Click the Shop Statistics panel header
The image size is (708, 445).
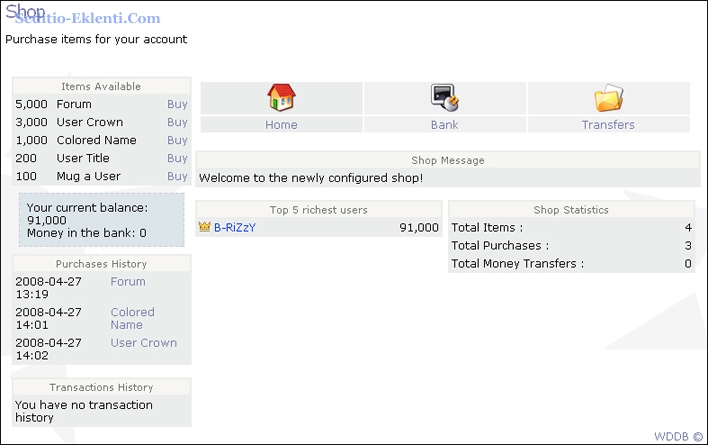coord(570,210)
